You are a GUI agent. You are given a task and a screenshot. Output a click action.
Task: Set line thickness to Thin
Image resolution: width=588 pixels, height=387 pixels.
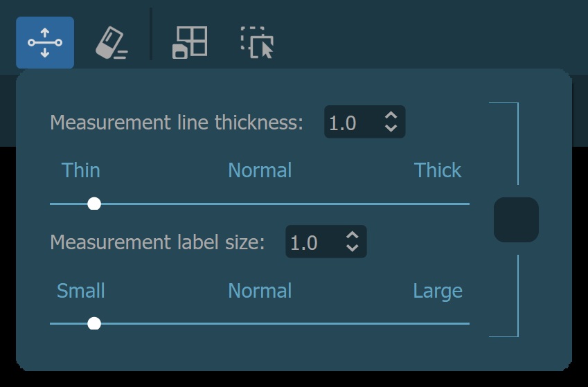(81, 170)
